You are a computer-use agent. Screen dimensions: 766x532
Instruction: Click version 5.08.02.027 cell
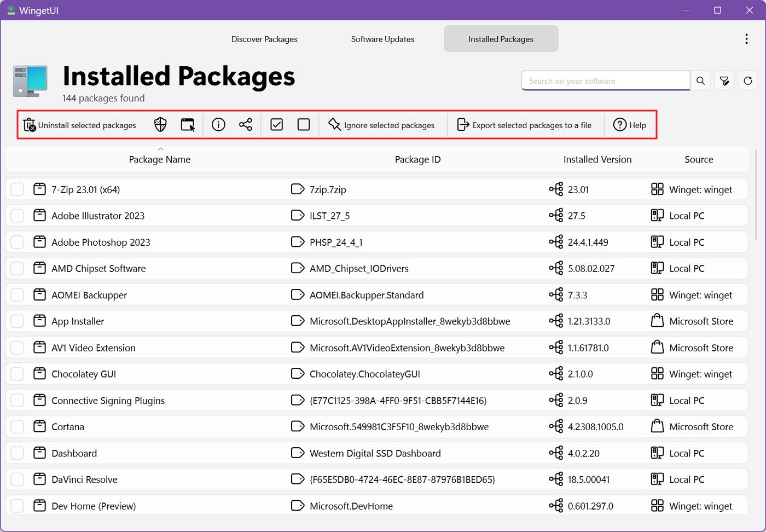[x=591, y=268]
